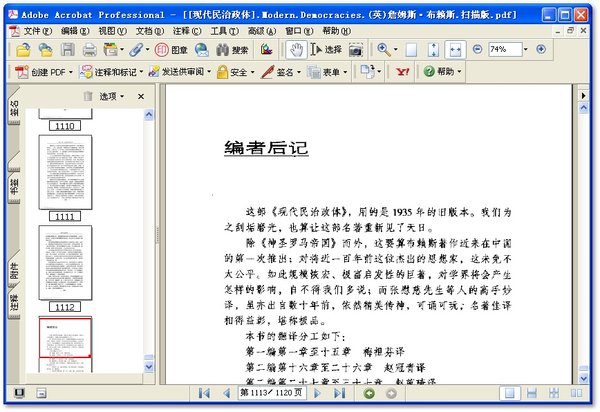This screenshot has width=600, height=412.
Task: Jump to last page arrow
Action: pos(339,393)
